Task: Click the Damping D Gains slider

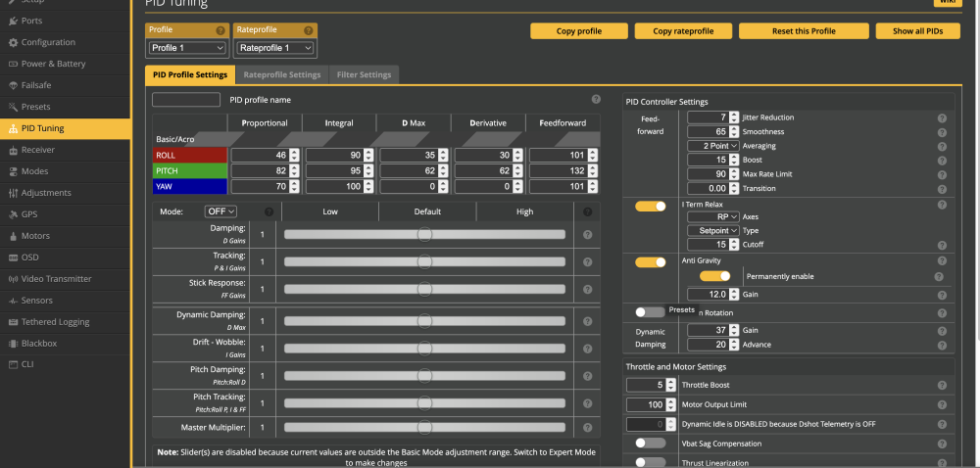Action: pos(424,235)
